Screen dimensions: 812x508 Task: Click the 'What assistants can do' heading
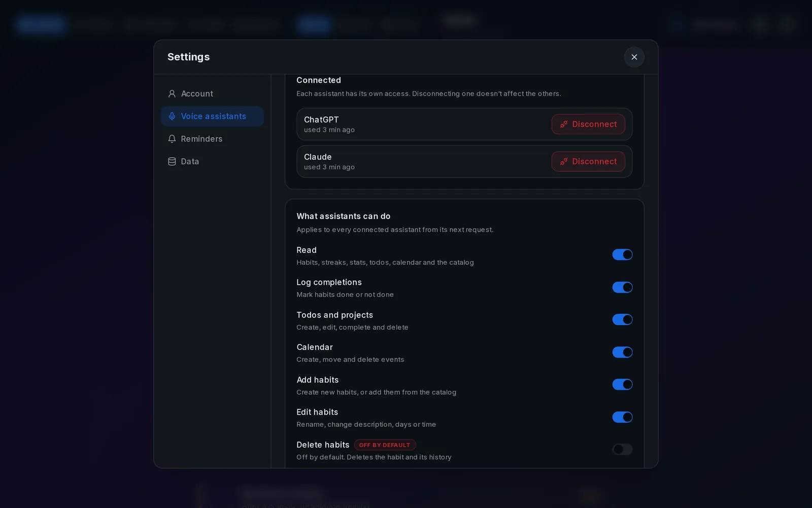[344, 216]
